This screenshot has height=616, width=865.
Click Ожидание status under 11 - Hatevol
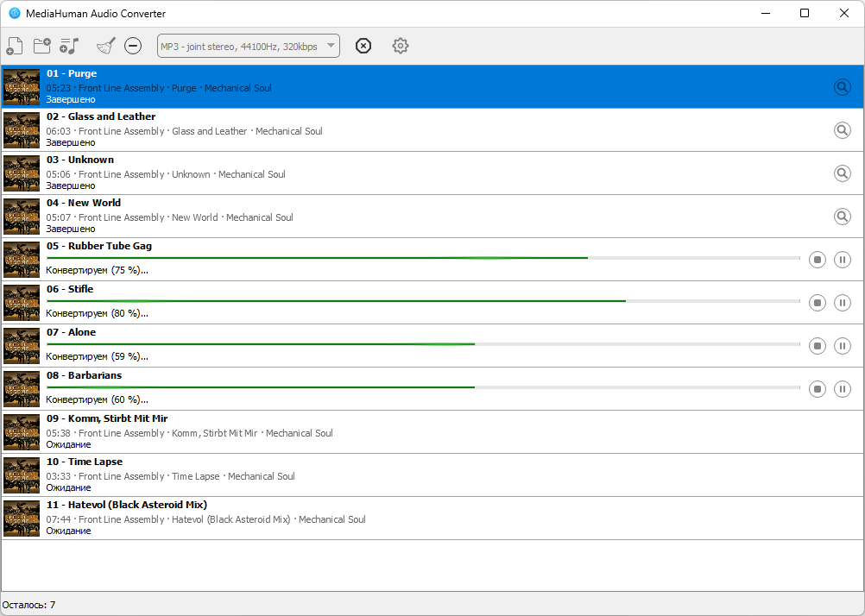[x=68, y=531]
